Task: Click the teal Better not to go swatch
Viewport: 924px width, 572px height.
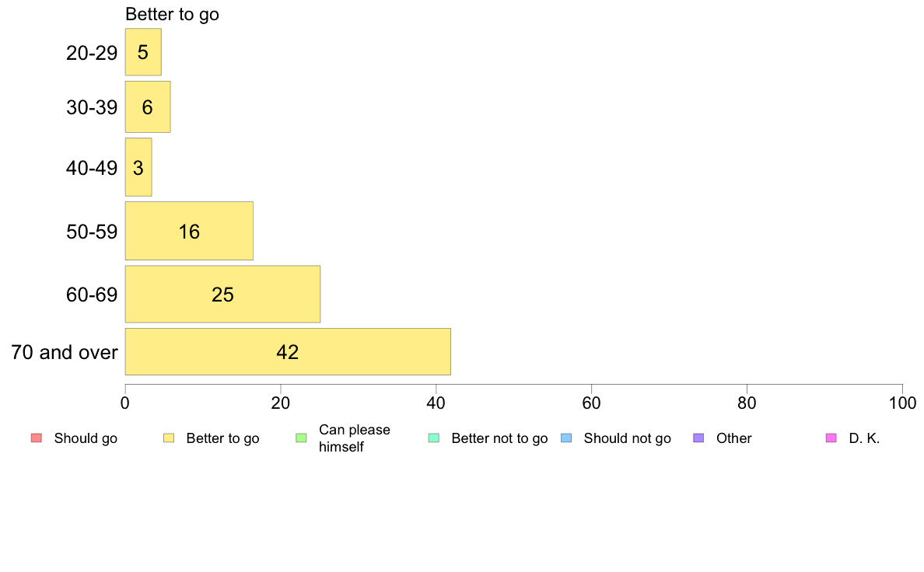Action: pos(434,438)
